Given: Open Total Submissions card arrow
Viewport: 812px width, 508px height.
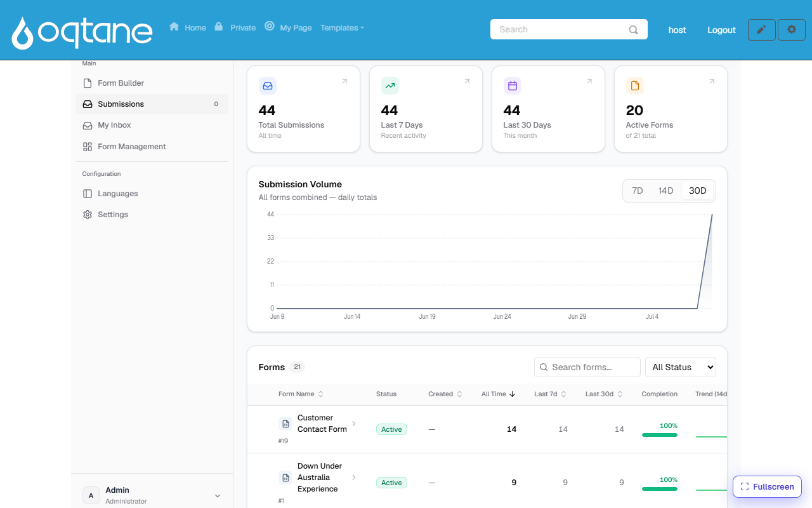Looking at the screenshot, I should (x=344, y=81).
